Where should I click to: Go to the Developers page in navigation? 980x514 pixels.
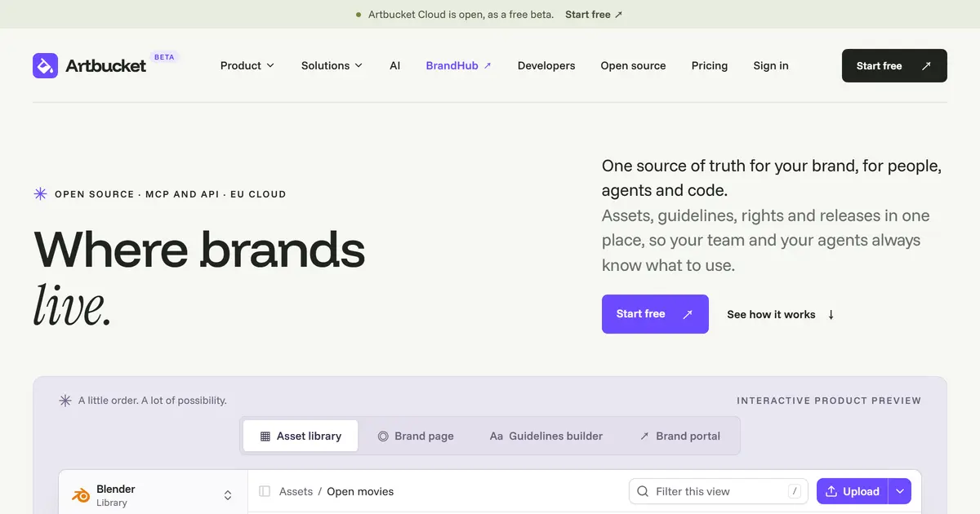546,65
